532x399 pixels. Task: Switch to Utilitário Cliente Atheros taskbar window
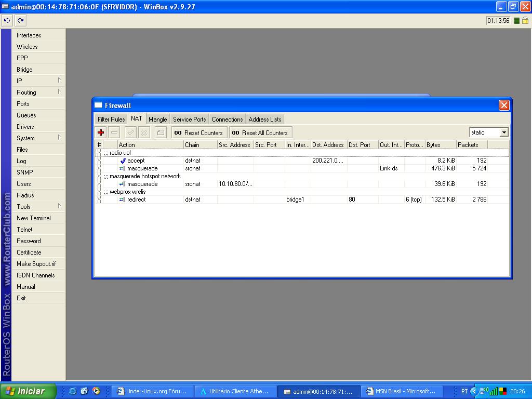click(236, 391)
